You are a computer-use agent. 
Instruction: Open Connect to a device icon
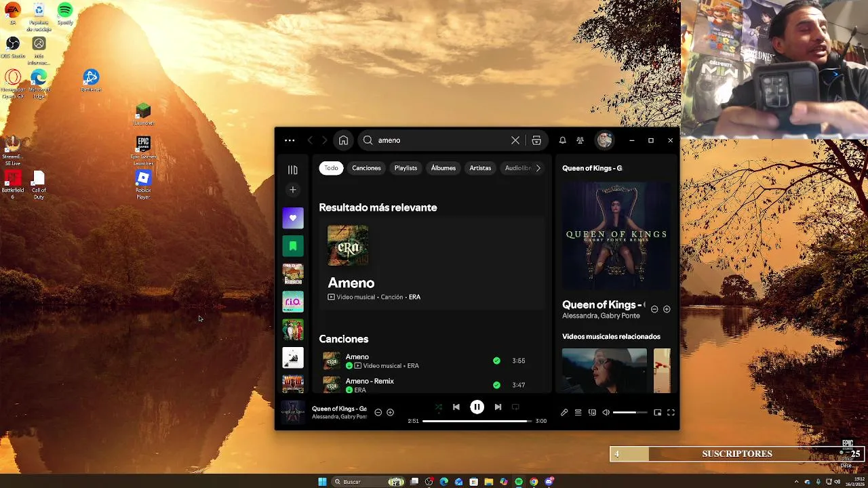592,413
